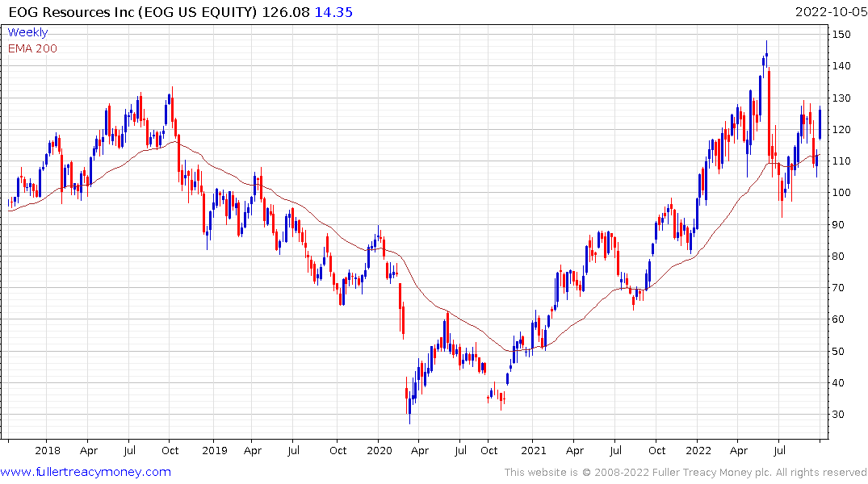
Task: Click the 80 price axis label
Action: 838,256
